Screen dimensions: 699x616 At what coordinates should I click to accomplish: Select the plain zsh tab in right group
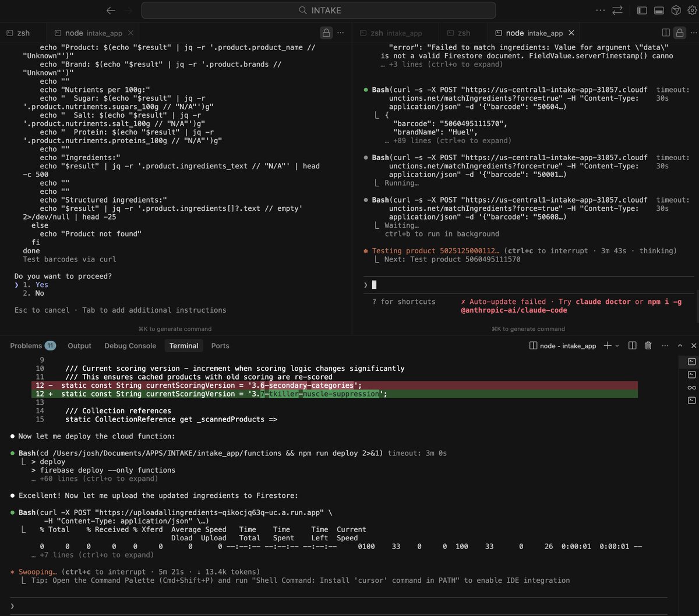pos(458,33)
